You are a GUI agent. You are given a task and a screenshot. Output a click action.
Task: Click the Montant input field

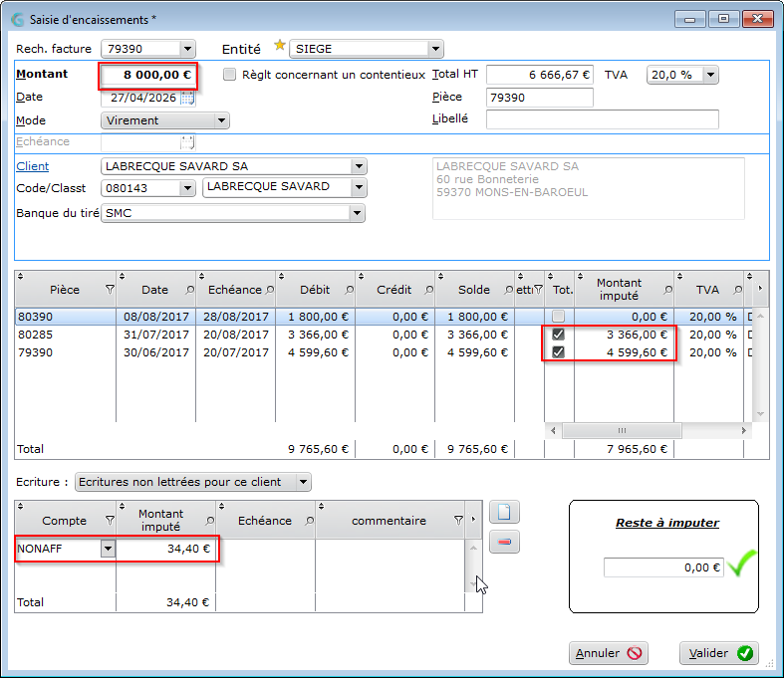(148, 75)
